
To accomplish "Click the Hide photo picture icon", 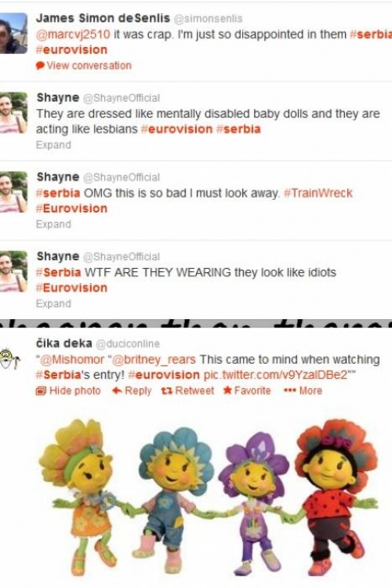I will 41,391.
